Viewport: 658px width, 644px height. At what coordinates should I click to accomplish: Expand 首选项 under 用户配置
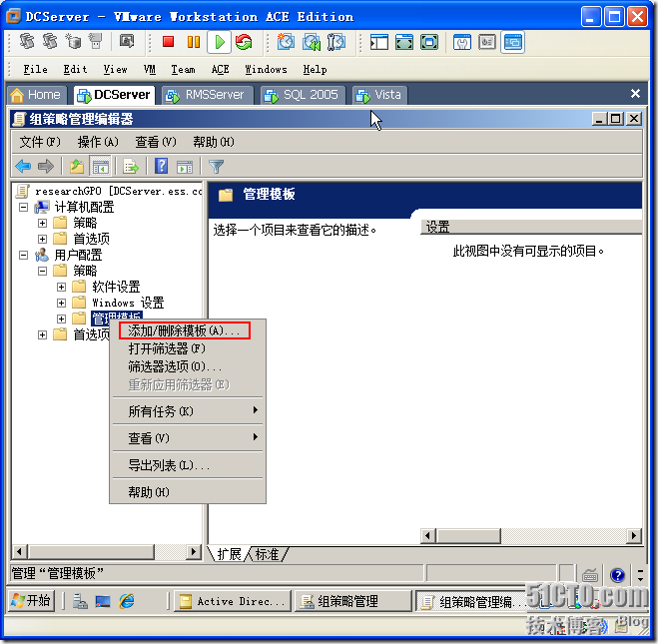point(42,334)
